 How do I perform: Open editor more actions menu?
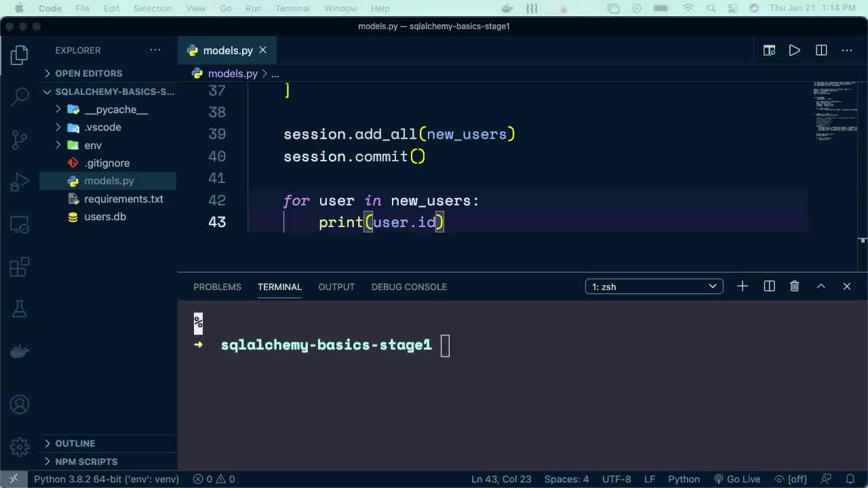pos(847,50)
